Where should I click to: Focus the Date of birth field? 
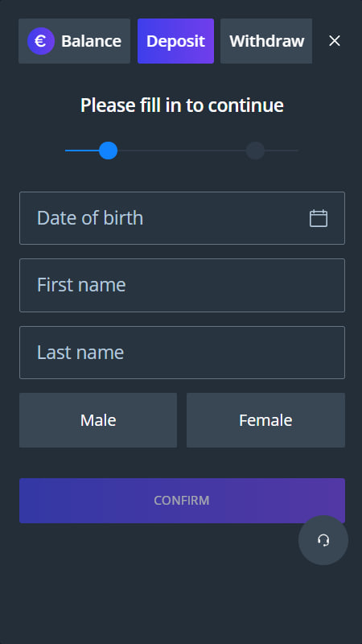point(183,218)
